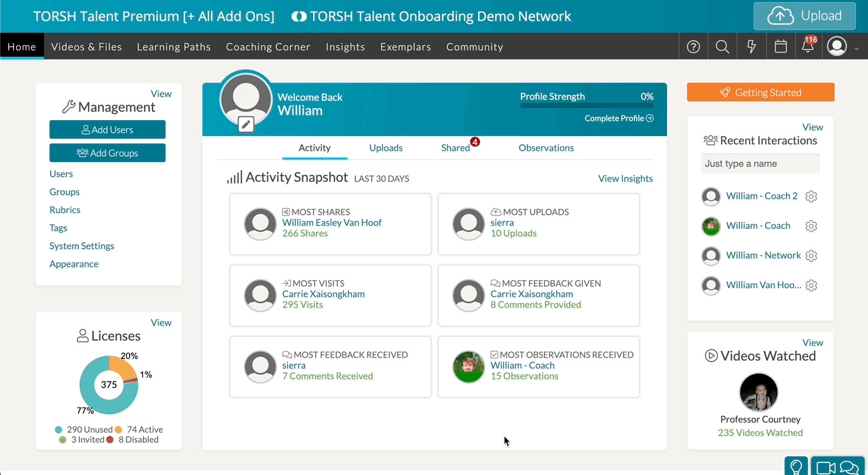Screen dimensions: 868x475
Task: Open notifications bell with 116 badge
Action: (x=808, y=47)
